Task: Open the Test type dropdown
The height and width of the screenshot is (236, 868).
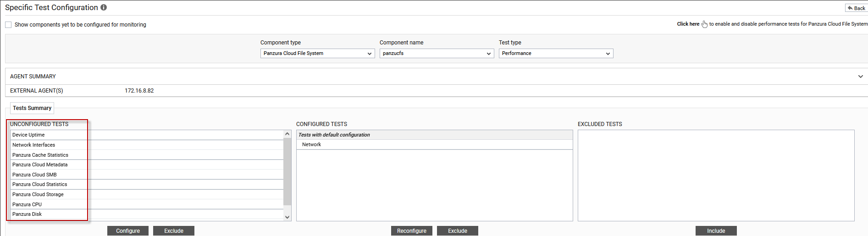Action: (x=556, y=54)
